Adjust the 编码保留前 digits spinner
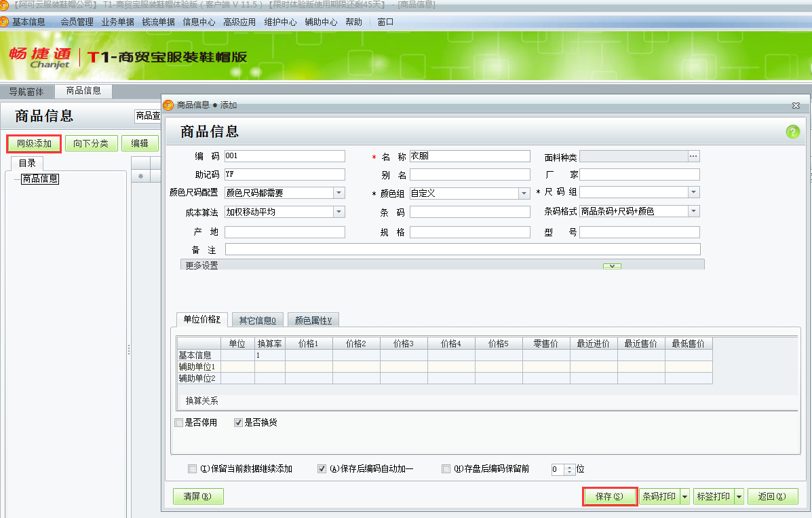812x518 pixels. (569, 469)
